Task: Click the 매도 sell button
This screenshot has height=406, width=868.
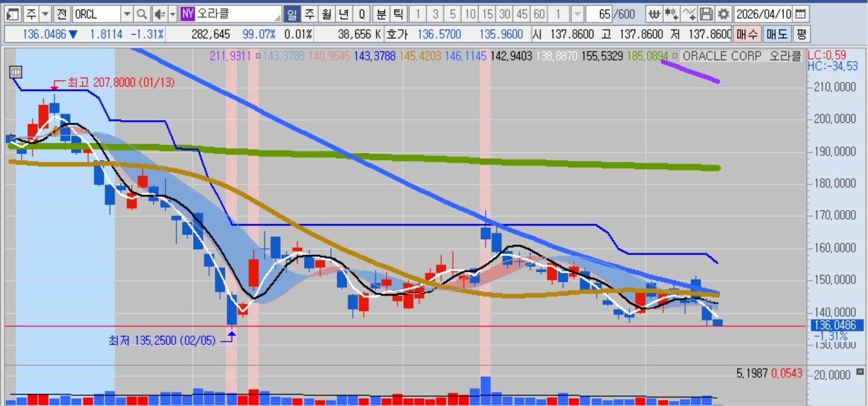Action: tap(776, 34)
